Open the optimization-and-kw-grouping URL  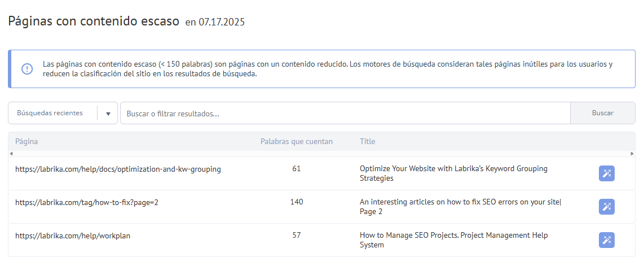[x=118, y=169]
